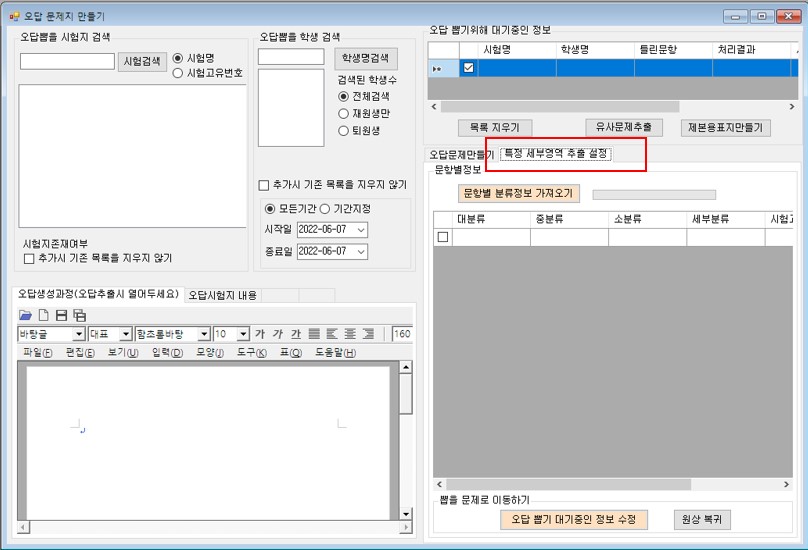Select 기간지정 radio option
This screenshot has height=550, width=808.
click(325, 209)
